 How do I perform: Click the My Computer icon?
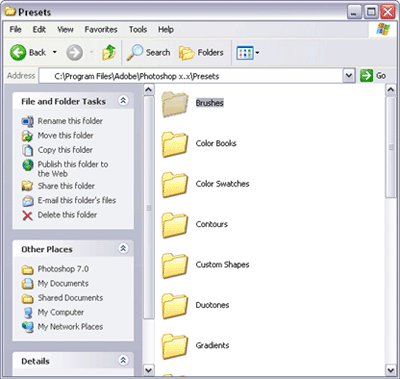coord(28,313)
